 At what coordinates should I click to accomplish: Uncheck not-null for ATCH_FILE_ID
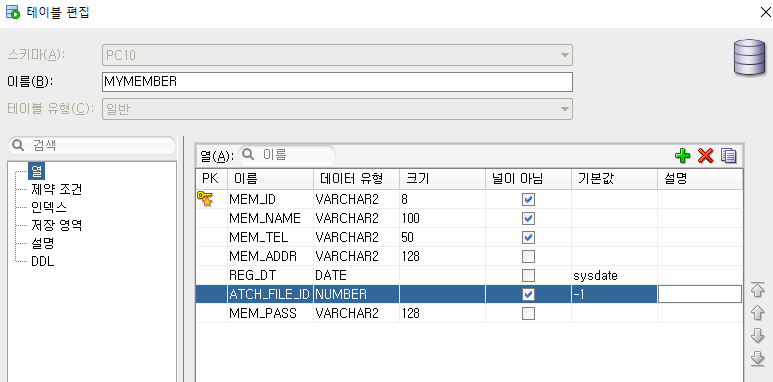tap(528, 294)
